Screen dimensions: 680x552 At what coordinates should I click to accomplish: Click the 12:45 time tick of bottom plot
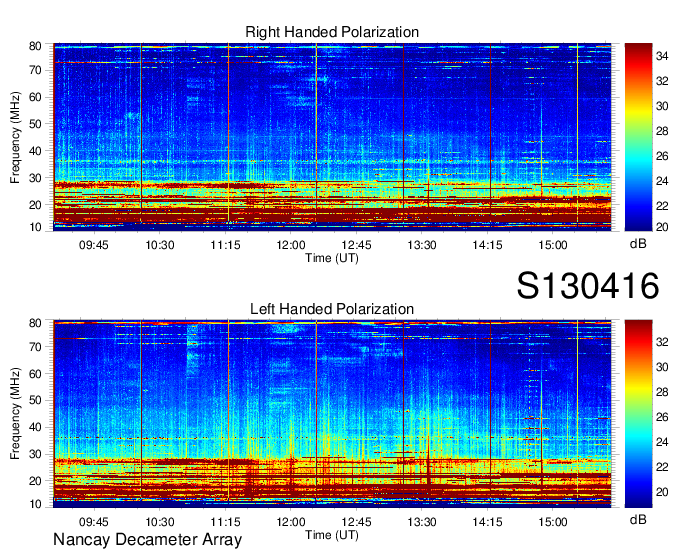tap(356, 522)
